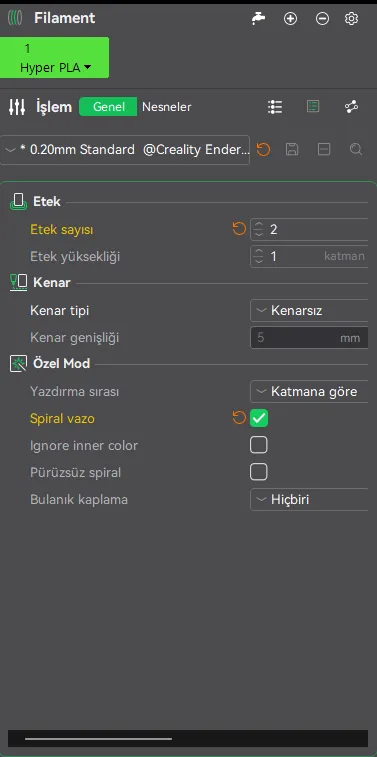377x757 pixels.
Task: Enable the Ignore inner color checkbox
Action: coord(259,445)
